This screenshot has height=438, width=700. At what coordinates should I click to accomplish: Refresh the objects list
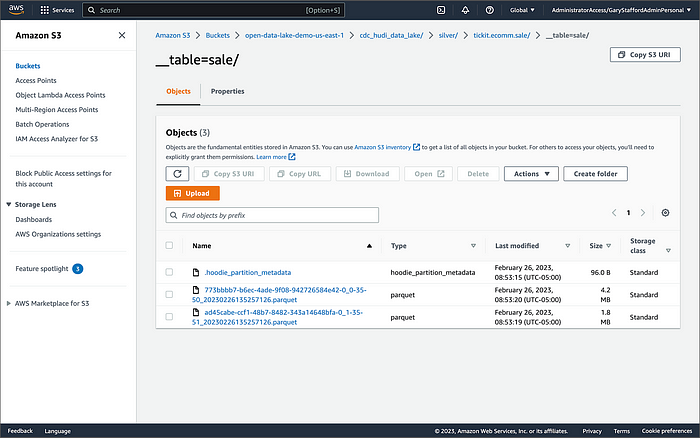coord(177,174)
